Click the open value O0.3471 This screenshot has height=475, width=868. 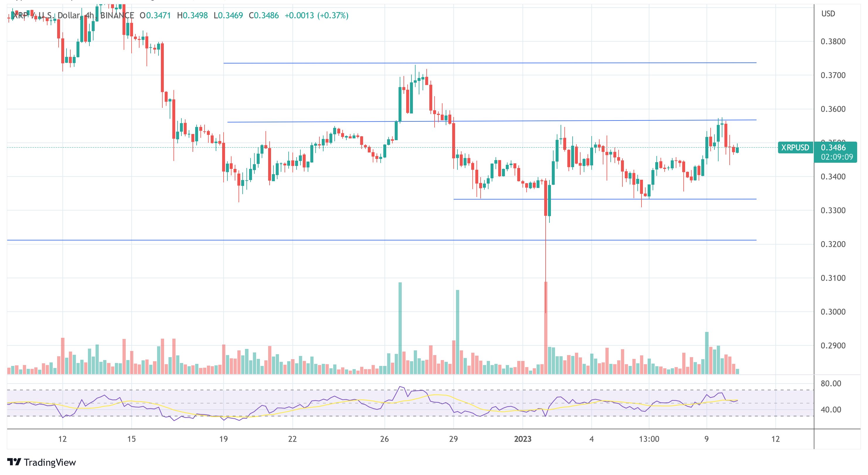pos(155,16)
